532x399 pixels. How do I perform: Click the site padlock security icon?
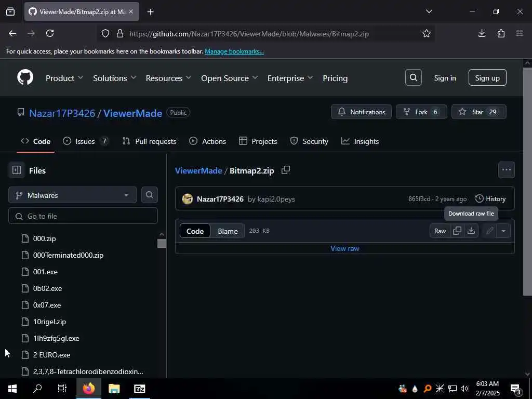[x=120, y=33]
